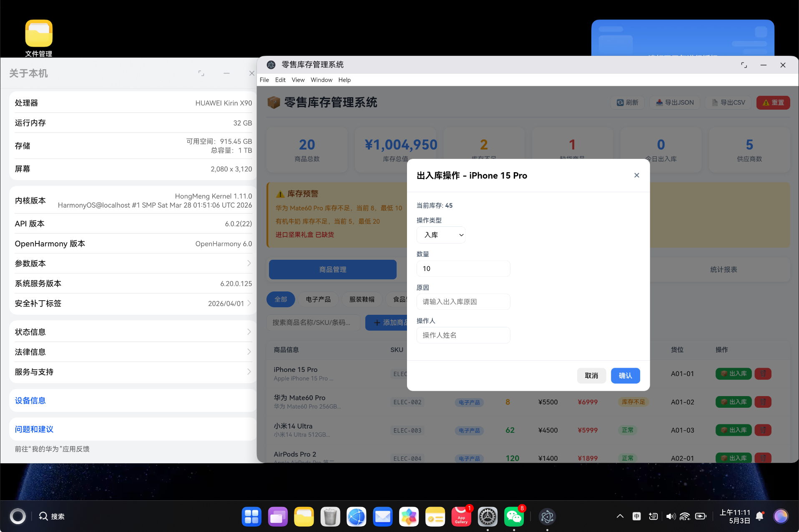Open the 问题和建议 link
This screenshot has height=532, width=799.
[34, 429]
